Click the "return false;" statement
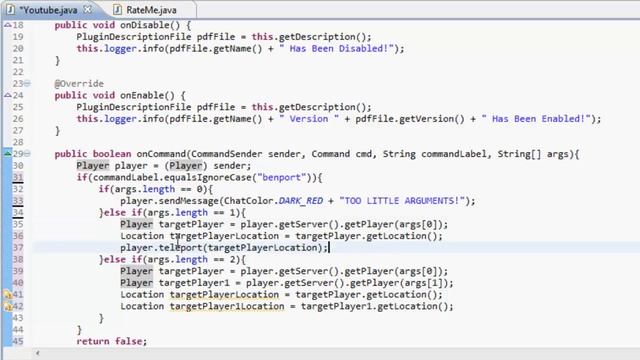640x360 pixels. point(111,341)
